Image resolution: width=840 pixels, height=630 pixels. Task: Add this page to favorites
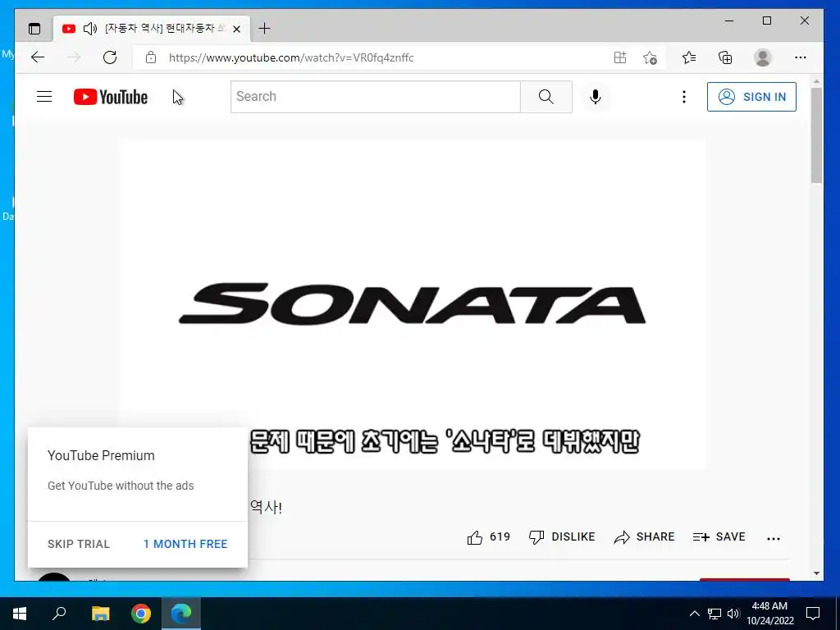click(x=650, y=57)
